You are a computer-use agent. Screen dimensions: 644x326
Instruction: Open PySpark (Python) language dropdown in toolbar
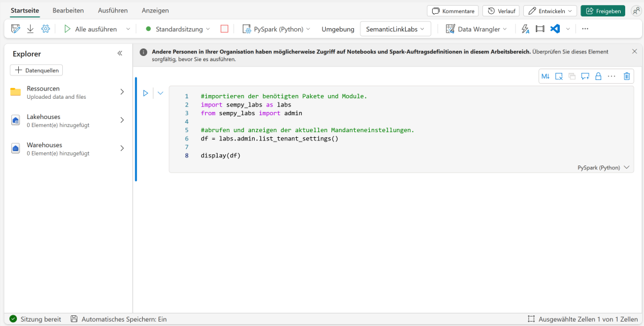276,29
